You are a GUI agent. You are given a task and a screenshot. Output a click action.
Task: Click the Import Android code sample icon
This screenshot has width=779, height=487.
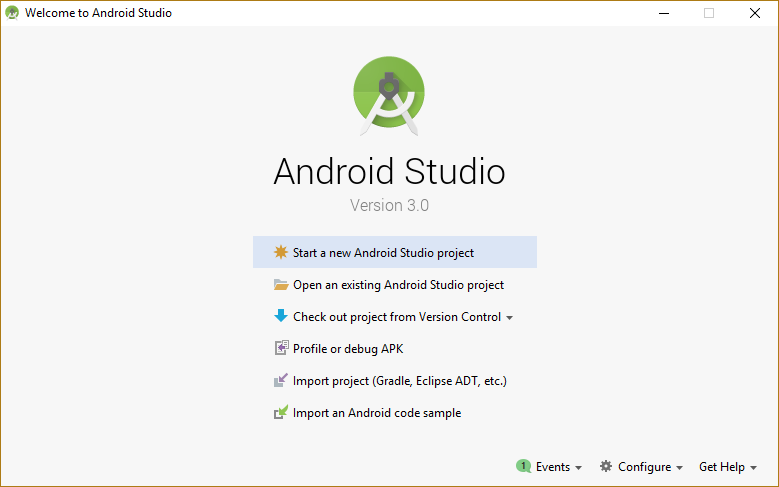tap(281, 412)
